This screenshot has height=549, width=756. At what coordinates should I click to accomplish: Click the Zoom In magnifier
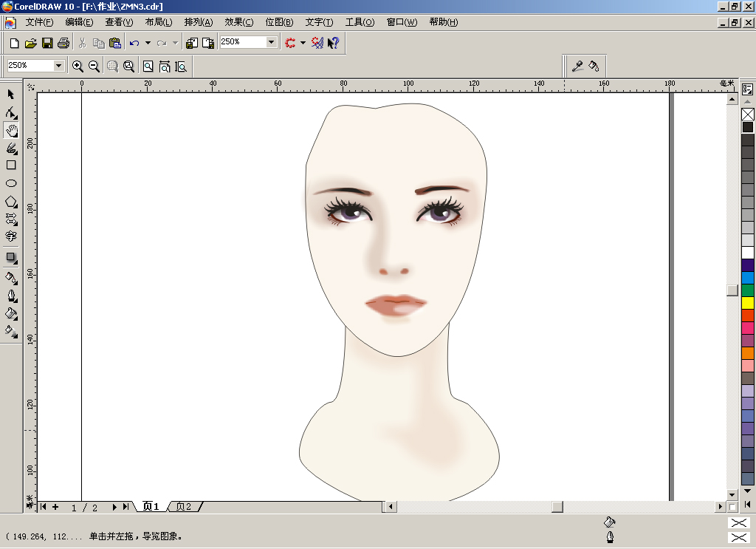click(x=77, y=66)
